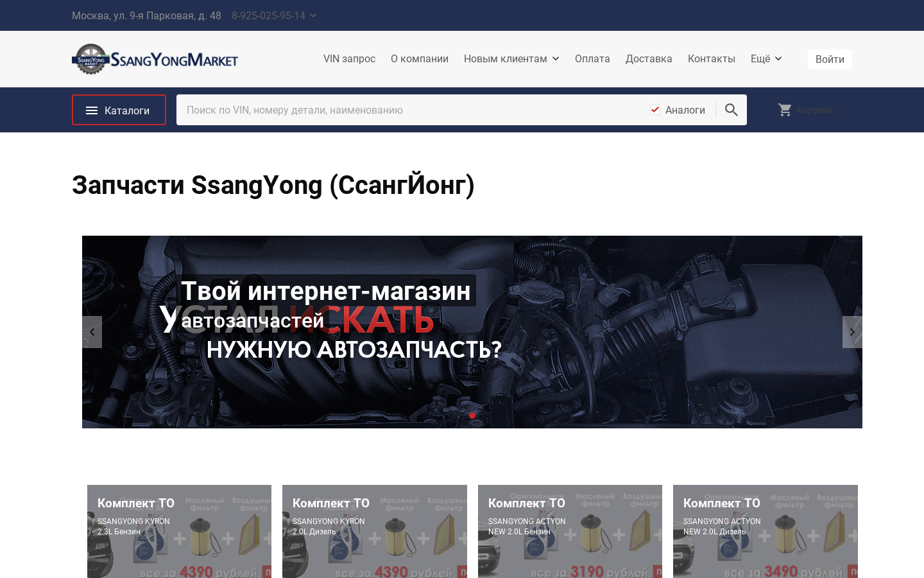924x578 pixels.
Task: Show previous banner slide arrow
Action: point(92,332)
